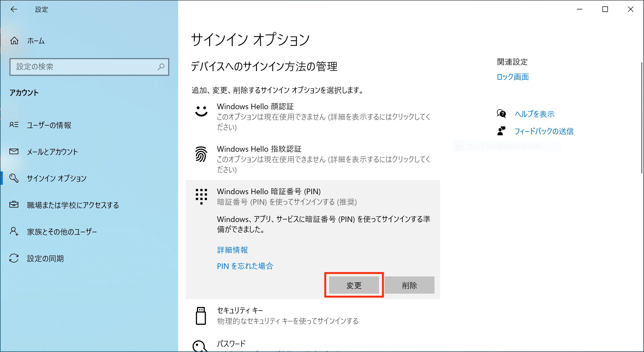Select サインイン オプション in sidebar
The height and width of the screenshot is (352, 644).
coord(89,178)
